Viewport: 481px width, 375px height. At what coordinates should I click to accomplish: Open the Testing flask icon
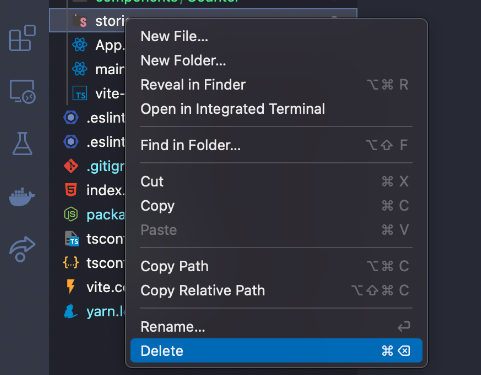(22, 143)
